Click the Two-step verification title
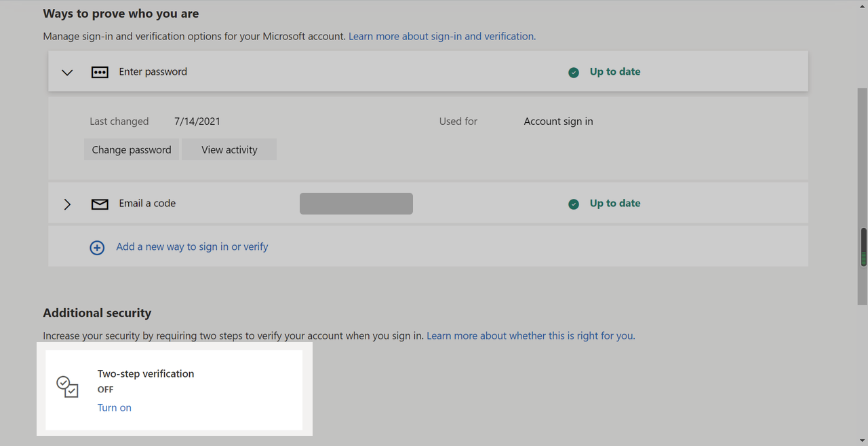This screenshot has width=868, height=446. coord(146,374)
